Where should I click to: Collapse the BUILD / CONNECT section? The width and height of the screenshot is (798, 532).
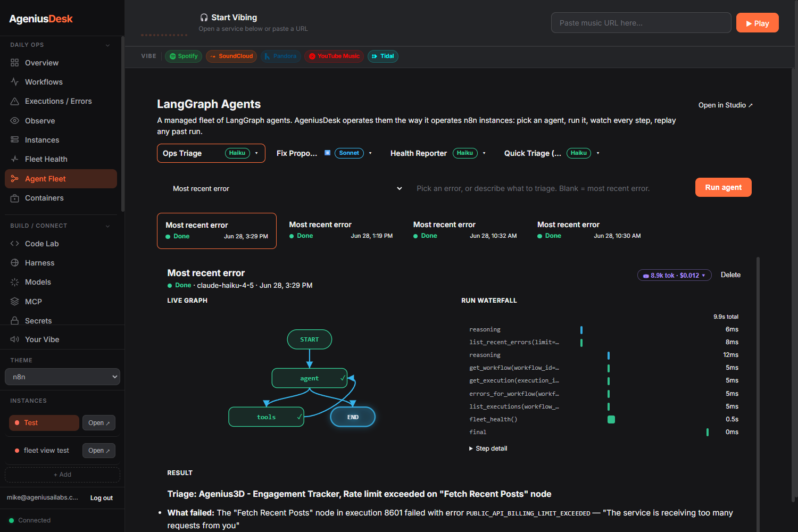(x=107, y=226)
